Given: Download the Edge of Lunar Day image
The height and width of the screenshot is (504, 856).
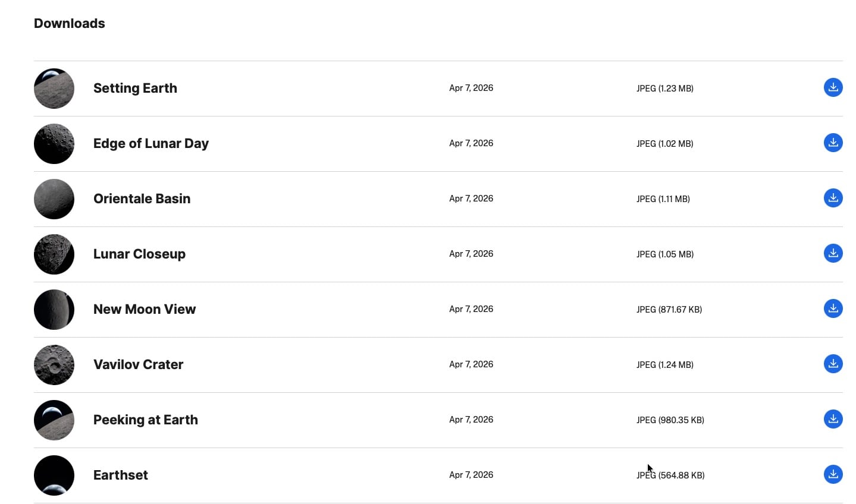Looking at the screenshot, I should tap(833, 143).
